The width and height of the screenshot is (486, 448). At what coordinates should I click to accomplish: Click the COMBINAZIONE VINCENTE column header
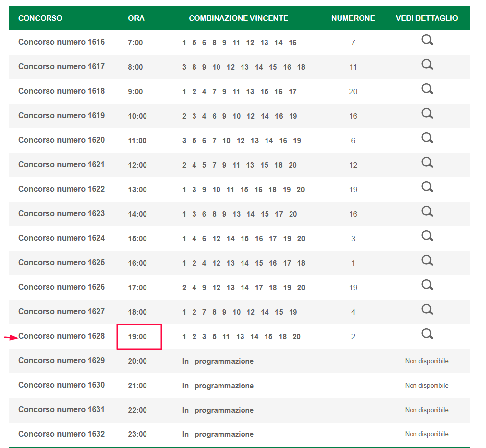(239, 18)
